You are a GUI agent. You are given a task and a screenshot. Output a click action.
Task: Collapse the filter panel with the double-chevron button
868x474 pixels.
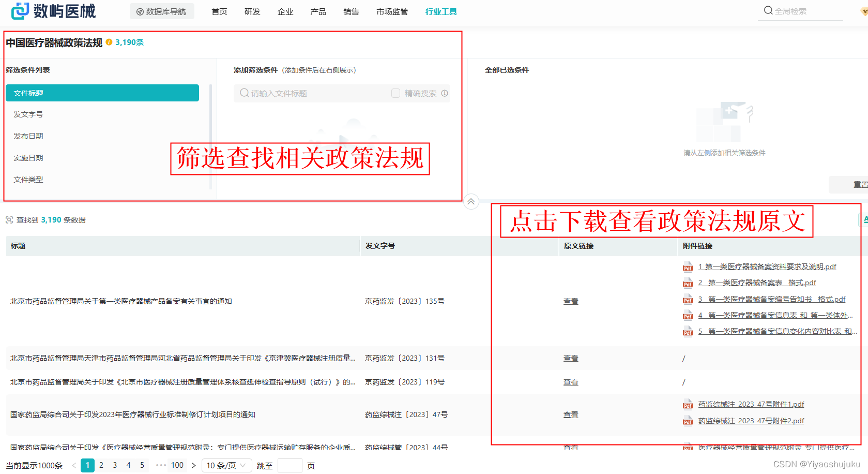[x=471, y=201]
